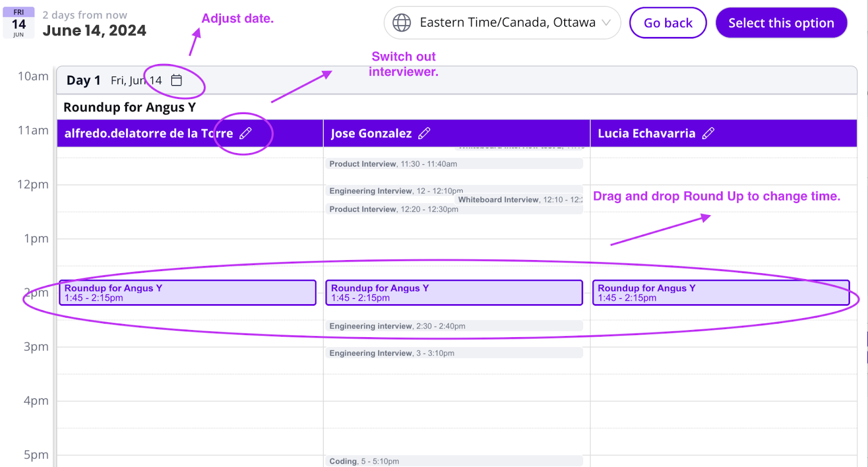The height and width of the screenshot is (467, 868).
Task: Open the Product Interview at 12:20
Action: [454, 209]
